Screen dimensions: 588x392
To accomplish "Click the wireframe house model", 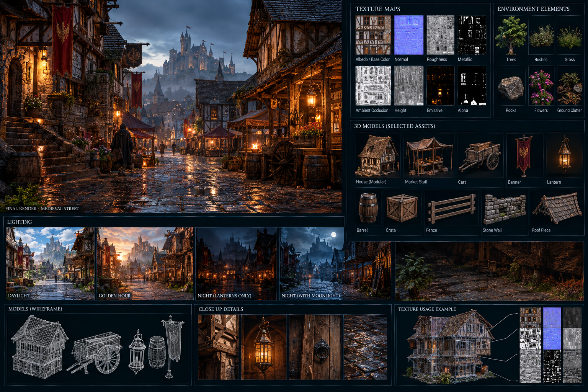I will 39,348.
